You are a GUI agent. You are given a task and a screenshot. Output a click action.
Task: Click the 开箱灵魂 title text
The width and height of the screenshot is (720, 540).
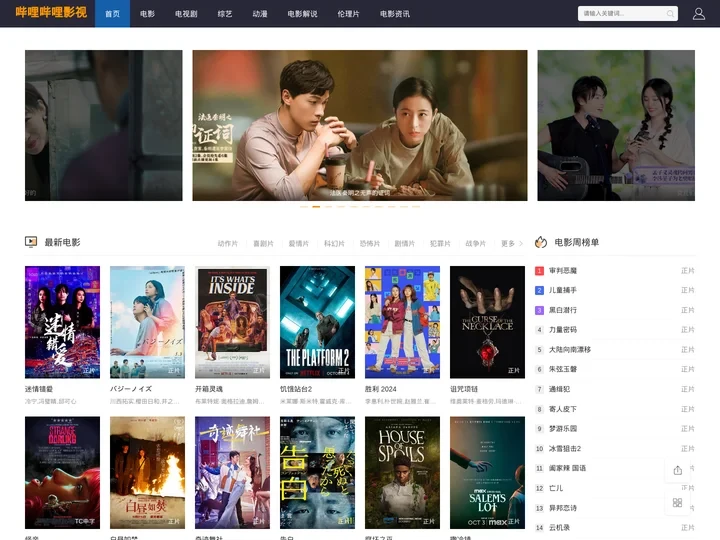coord(209,389)
